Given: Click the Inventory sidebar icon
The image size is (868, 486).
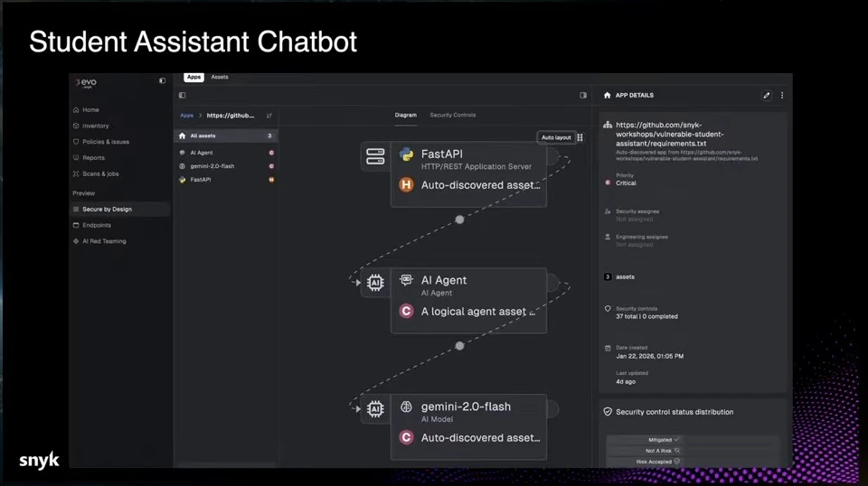Looking at the screenshot, I should click(76, 126).
